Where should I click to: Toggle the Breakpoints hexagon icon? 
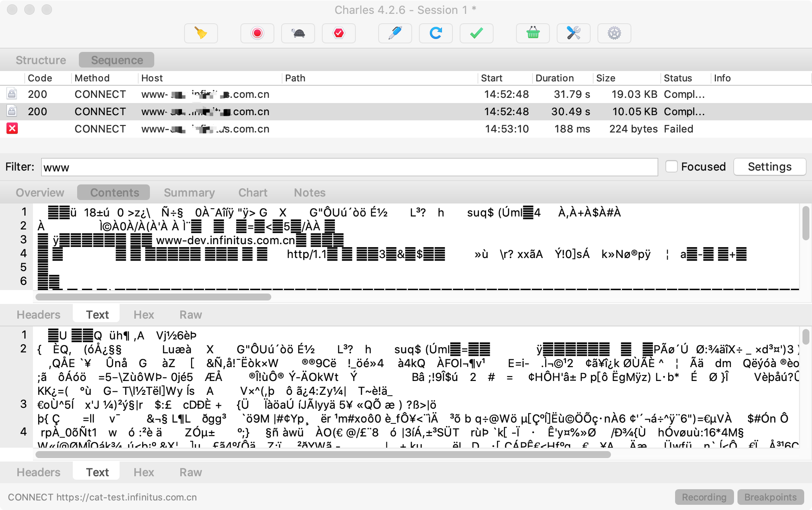tap(338, 33)
